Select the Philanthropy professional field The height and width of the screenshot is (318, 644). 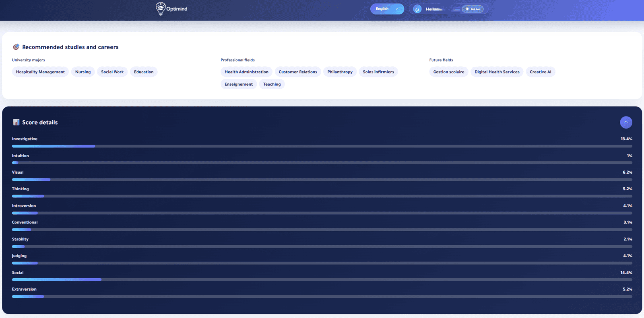tap(340, 72)
